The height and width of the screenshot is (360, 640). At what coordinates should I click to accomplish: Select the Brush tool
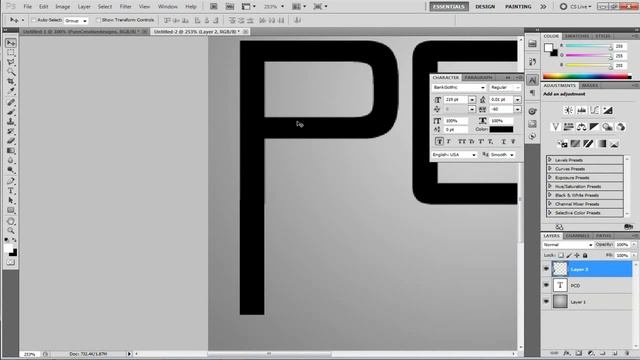pos(11,111)
